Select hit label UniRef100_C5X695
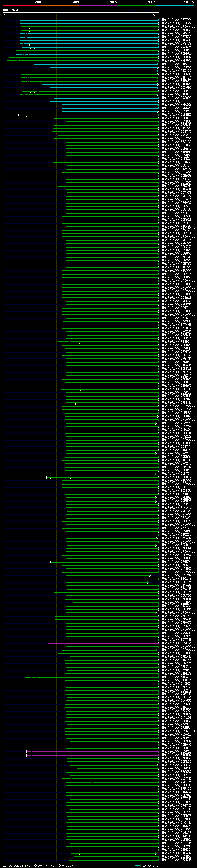 pyautogui.click(x=176, y=88)
